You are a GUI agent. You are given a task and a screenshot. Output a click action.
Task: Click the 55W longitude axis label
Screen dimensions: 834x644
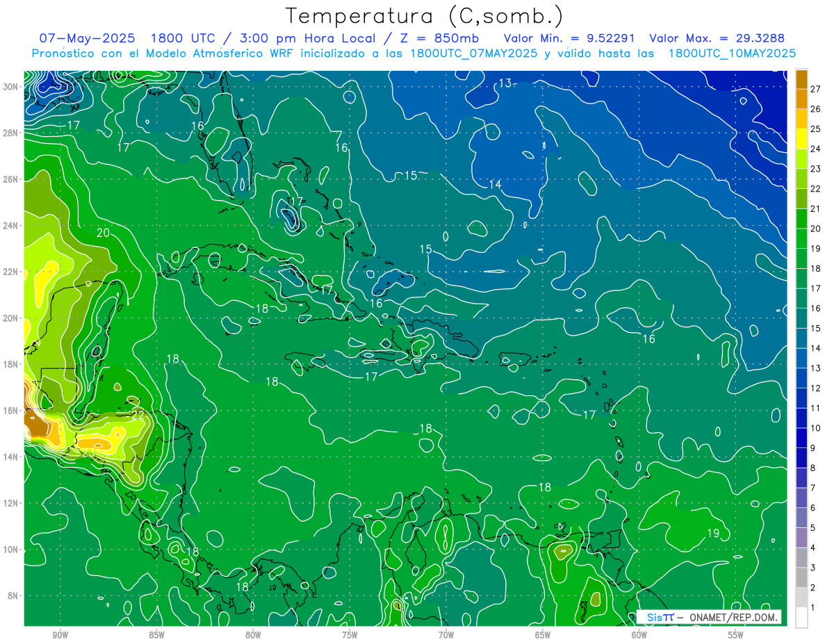click(736, 635)
